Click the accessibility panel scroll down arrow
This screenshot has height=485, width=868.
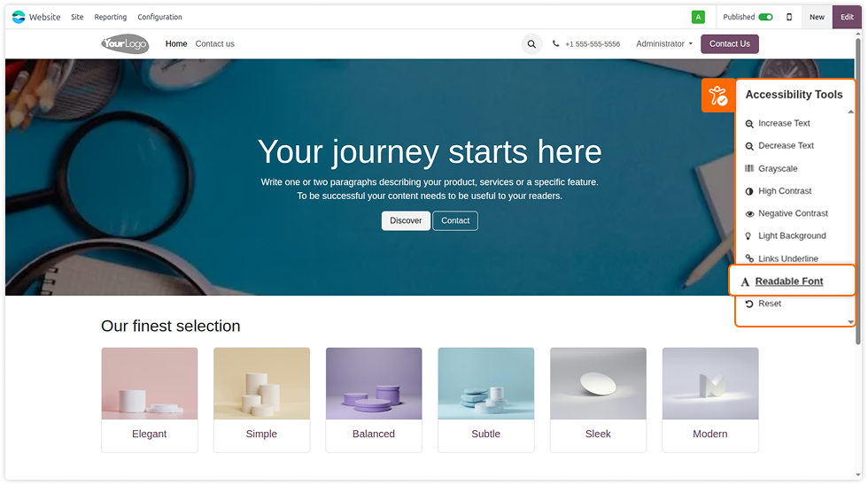pos(851,322)
